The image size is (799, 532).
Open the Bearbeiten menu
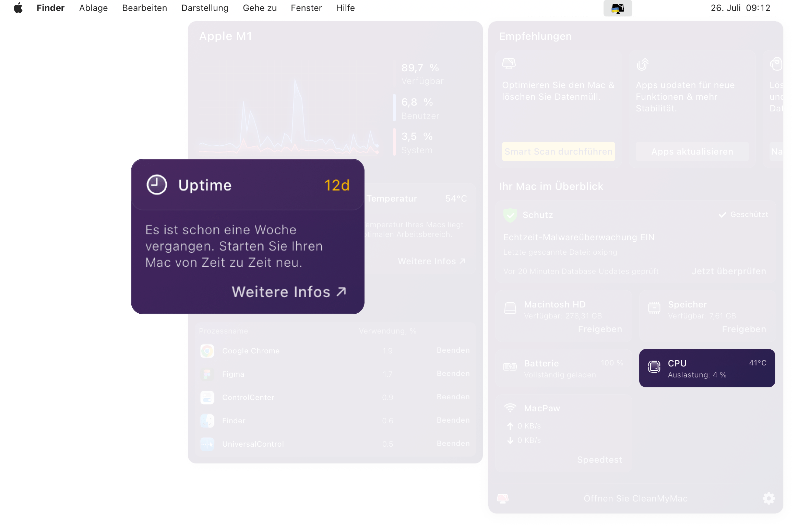[144, 8]
